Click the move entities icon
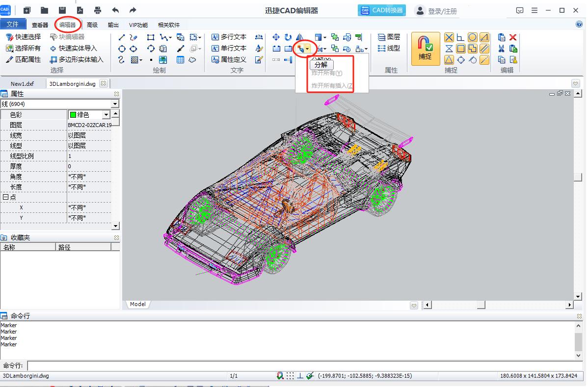This screenshot has height=387, width=588. (276, 37)
